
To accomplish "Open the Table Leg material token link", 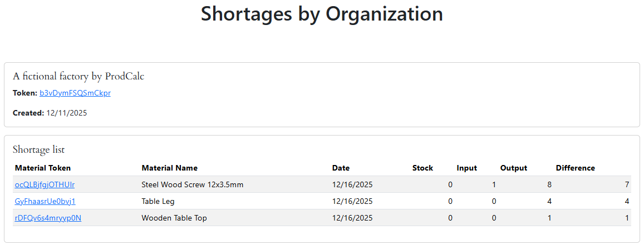I will point(45,201).
